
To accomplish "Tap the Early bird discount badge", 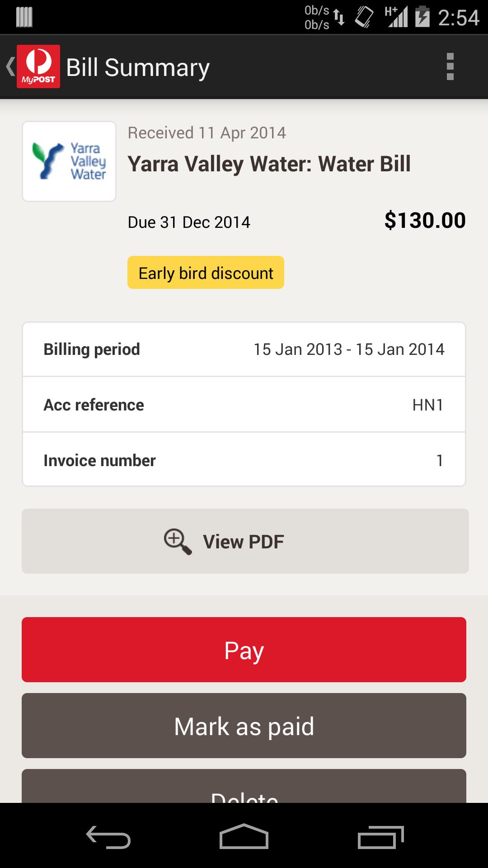I will point(206,273).
